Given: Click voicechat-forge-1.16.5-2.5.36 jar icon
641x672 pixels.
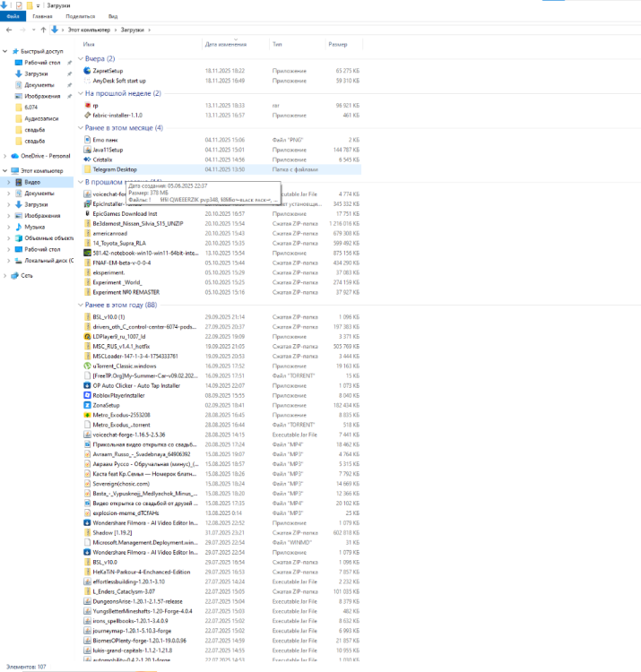Looking at the screenshot, I should point(88,435).
